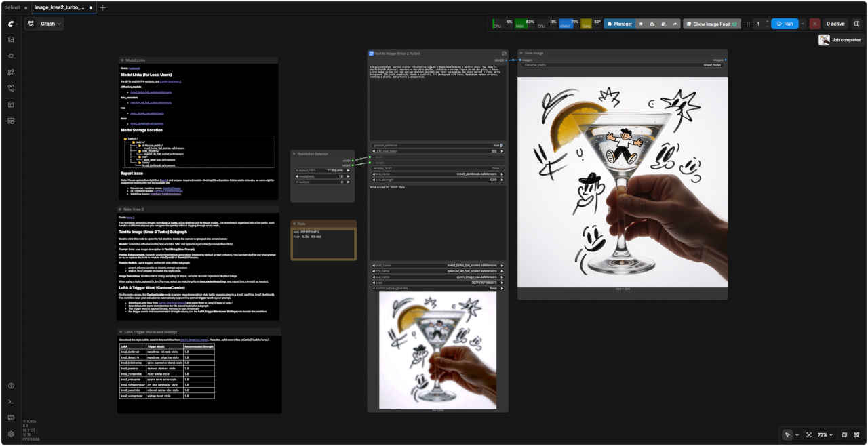Open the Assets sidebar panel icon

pos(11,39)
